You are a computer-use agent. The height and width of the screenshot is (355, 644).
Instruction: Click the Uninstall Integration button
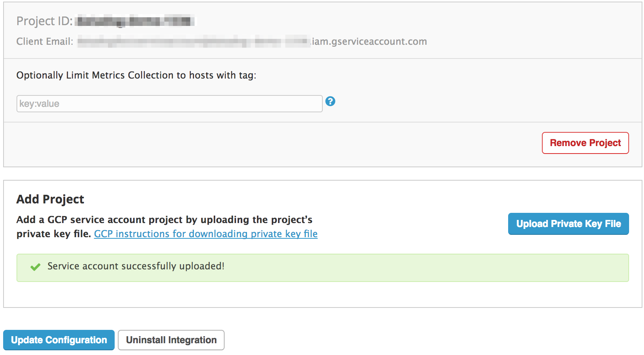coord(171,340)
